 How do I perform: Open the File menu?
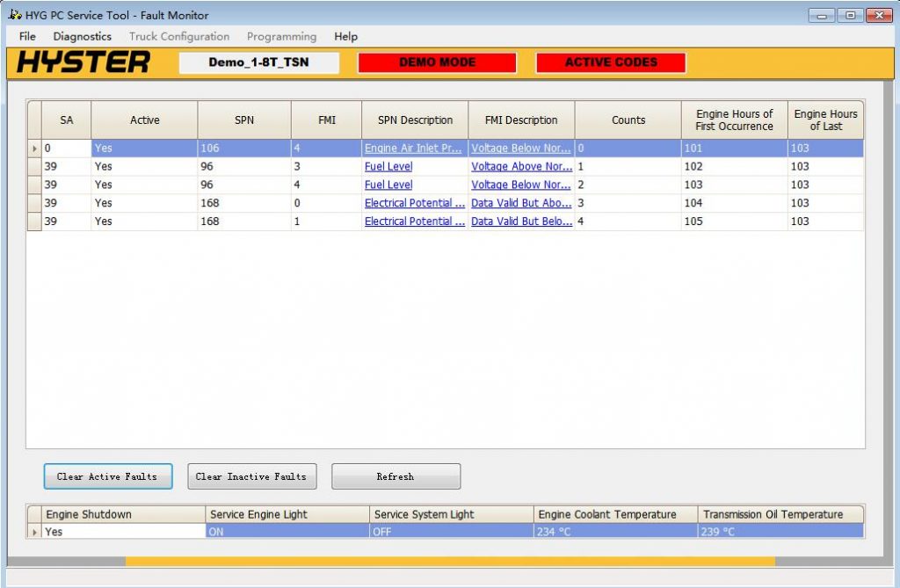(27, 36)
